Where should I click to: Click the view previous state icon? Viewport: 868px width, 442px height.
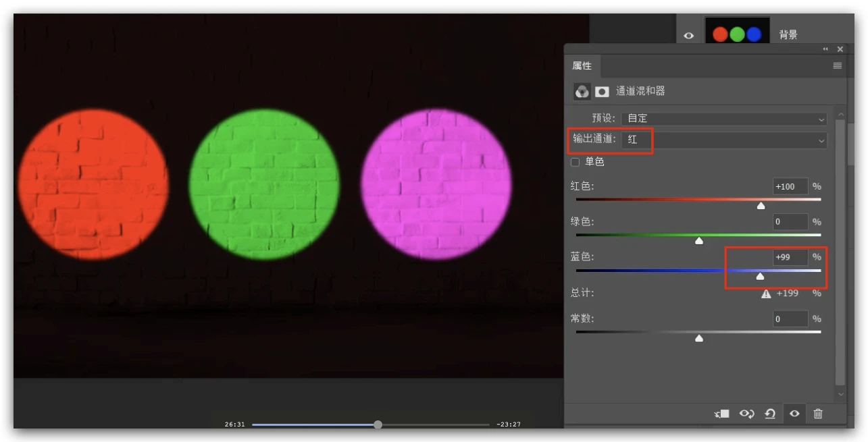(x=746, y=414)
